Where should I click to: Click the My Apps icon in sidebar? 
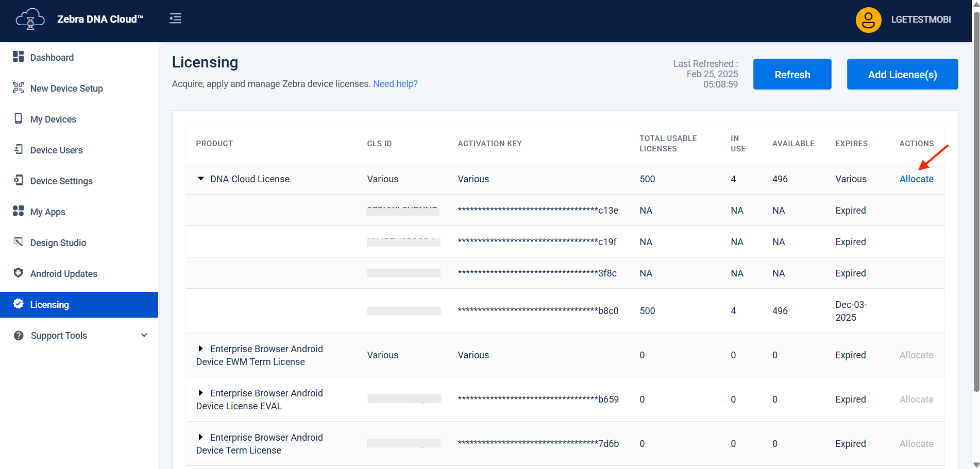[19, 211]
